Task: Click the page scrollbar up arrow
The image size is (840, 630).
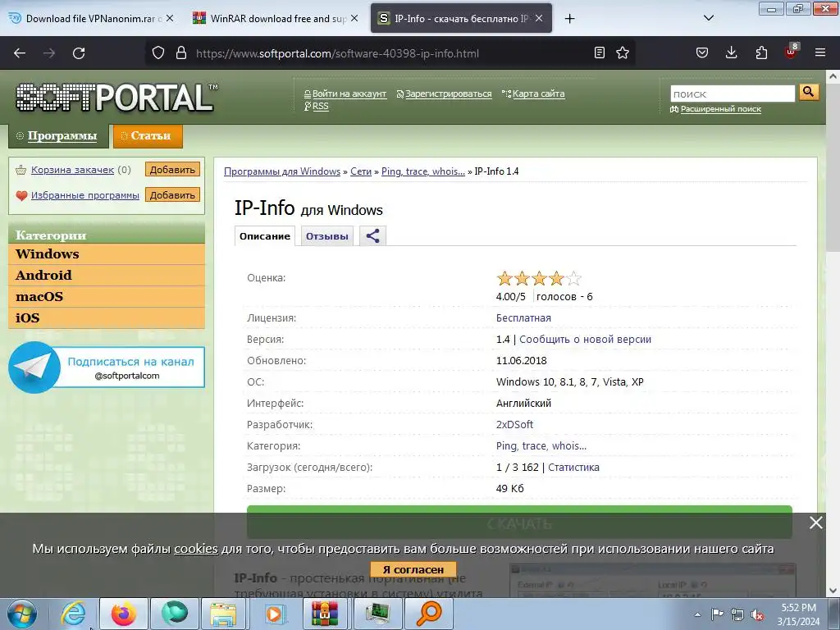Action: click(833, 76)
